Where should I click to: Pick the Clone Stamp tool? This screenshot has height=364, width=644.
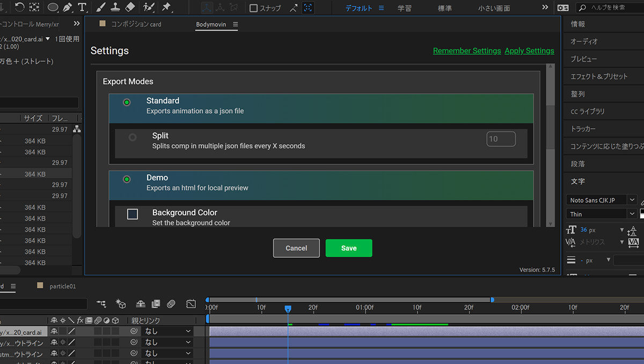[x=115, y=8]
